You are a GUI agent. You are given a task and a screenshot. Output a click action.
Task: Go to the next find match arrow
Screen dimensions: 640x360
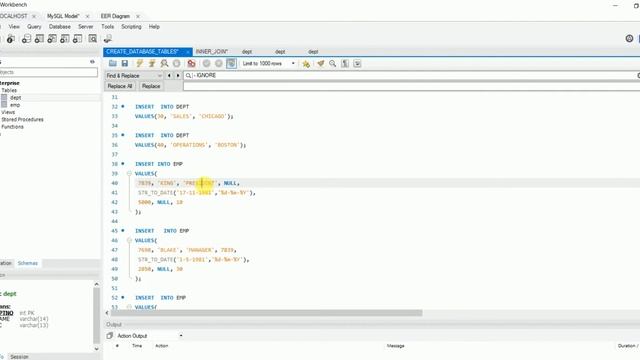pos(178,76)
